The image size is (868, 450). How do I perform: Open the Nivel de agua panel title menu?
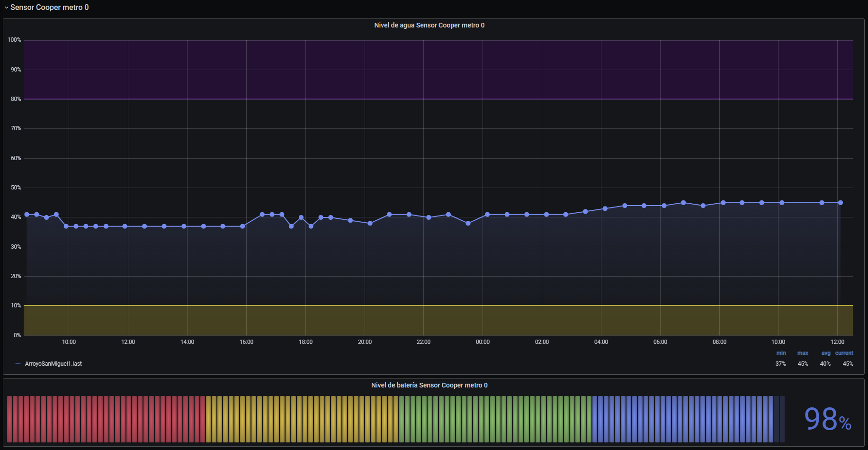(429, 25)
